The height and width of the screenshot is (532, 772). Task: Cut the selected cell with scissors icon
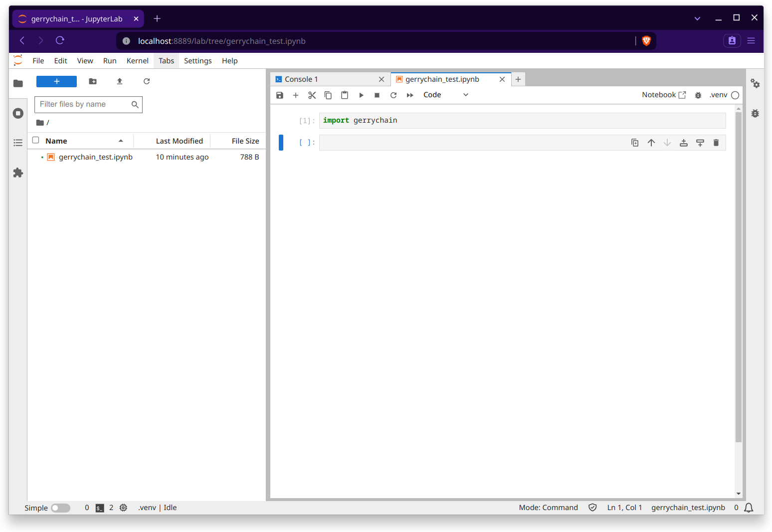312,95
